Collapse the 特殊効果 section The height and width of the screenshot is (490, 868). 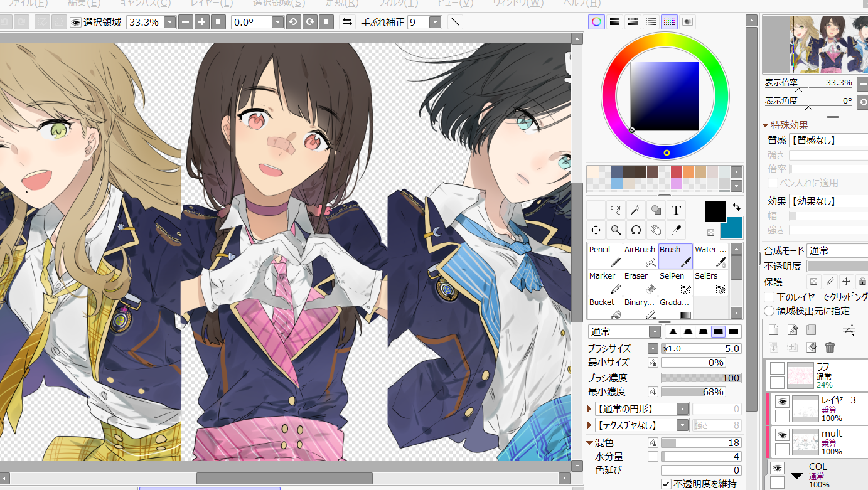[x=766, y=125]
